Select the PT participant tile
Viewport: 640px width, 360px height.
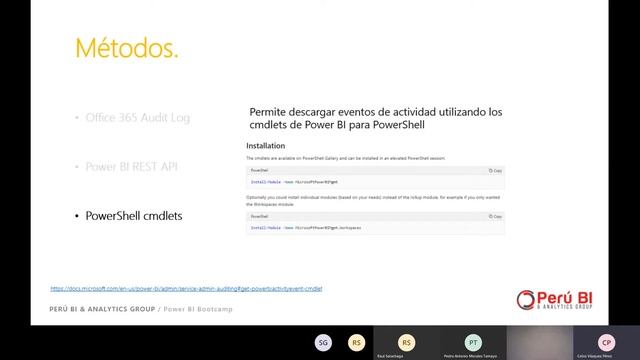(x=473, y=343)
